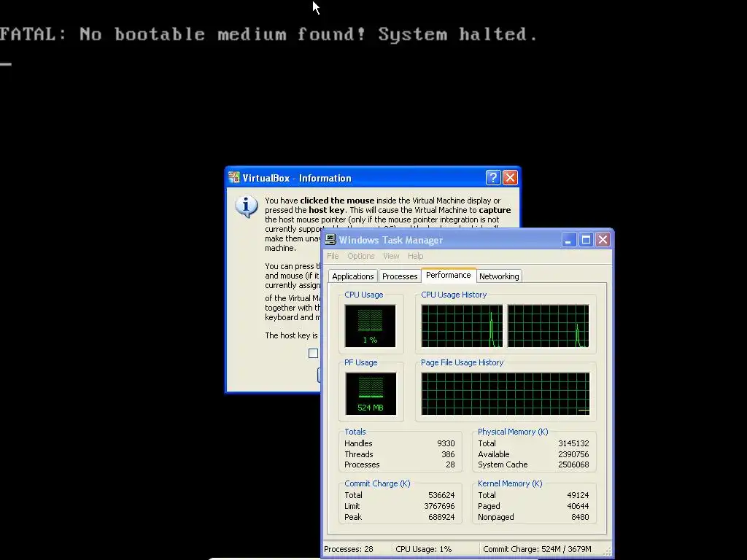Click Kernel Memory Nonpaged value 8480
The image size is (747, 560).
pos(580,517)
